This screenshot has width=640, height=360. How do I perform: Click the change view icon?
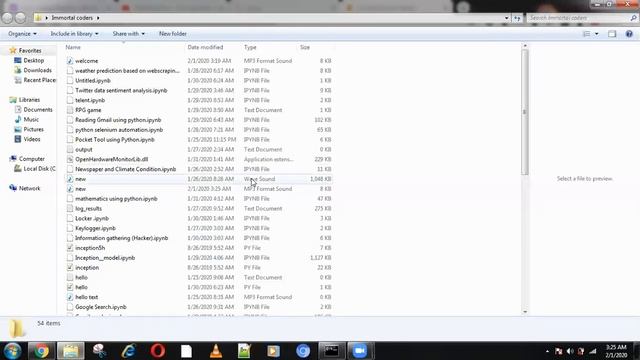[587, 34]
